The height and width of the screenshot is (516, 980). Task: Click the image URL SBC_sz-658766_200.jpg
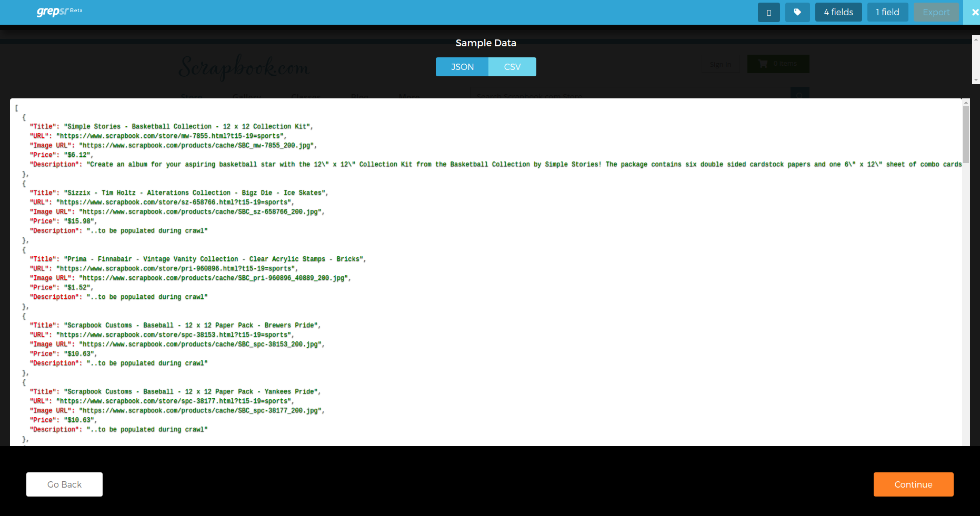click(200, 212)
